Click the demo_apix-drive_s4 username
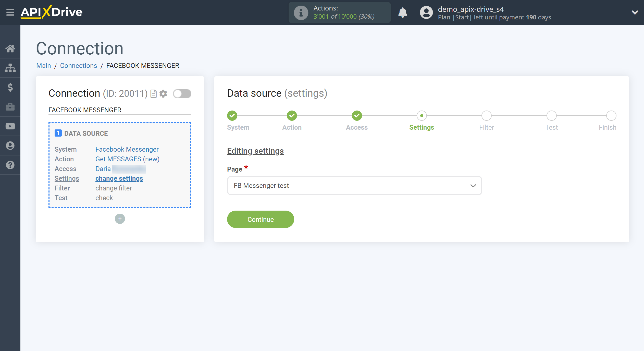 click(x=471, y=9)
